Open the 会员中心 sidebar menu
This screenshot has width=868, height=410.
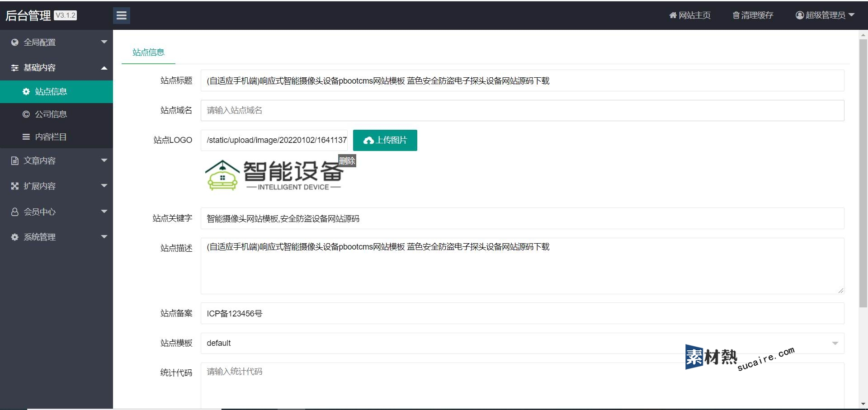(x=57, y=212)
